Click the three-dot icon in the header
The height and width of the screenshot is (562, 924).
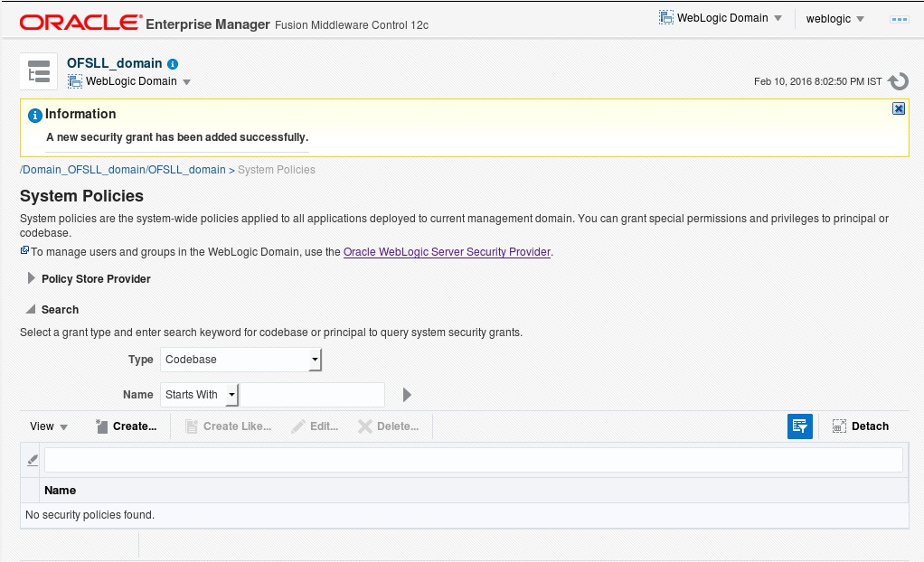900,20
